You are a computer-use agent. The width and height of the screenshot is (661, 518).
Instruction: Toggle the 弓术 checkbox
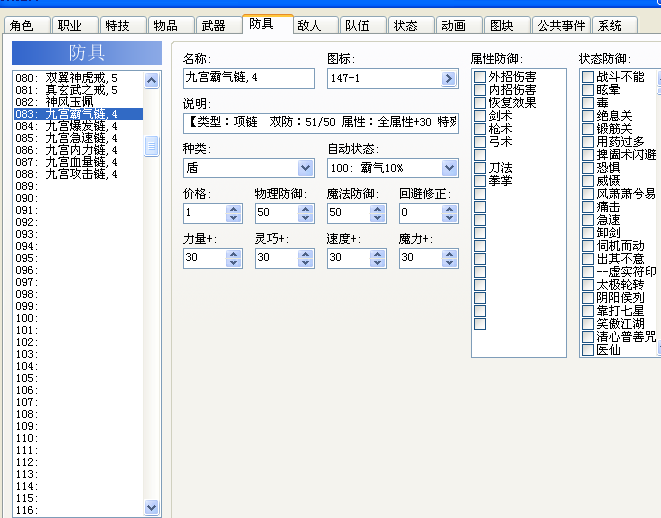tap(480, 142)
